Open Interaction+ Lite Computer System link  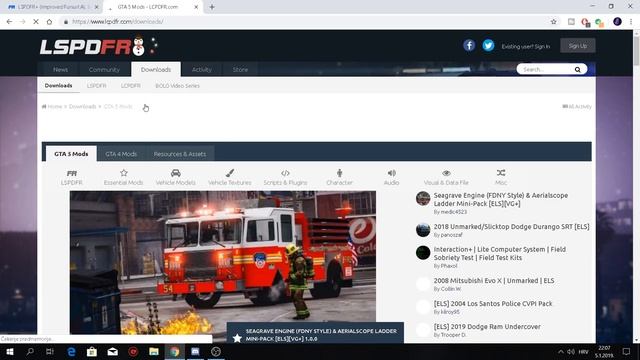[x=500, y=253]
